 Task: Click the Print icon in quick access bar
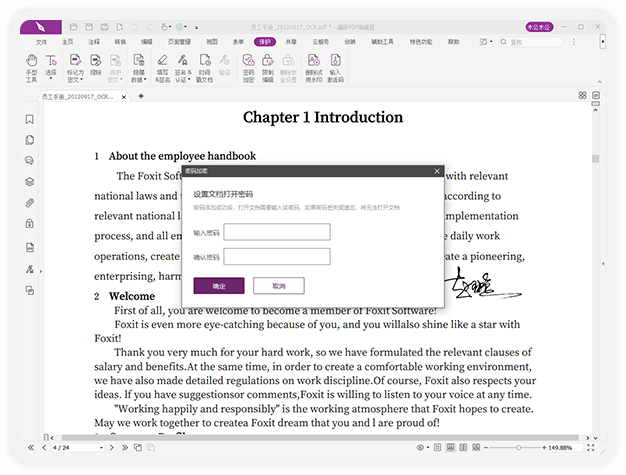(x=104, y=27)
